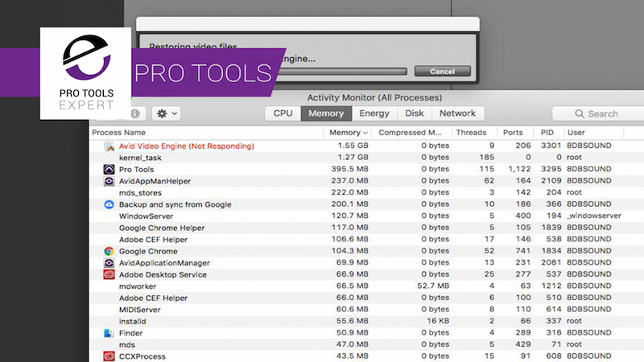Click the Search field in Activity Monitor

[598, 113]
